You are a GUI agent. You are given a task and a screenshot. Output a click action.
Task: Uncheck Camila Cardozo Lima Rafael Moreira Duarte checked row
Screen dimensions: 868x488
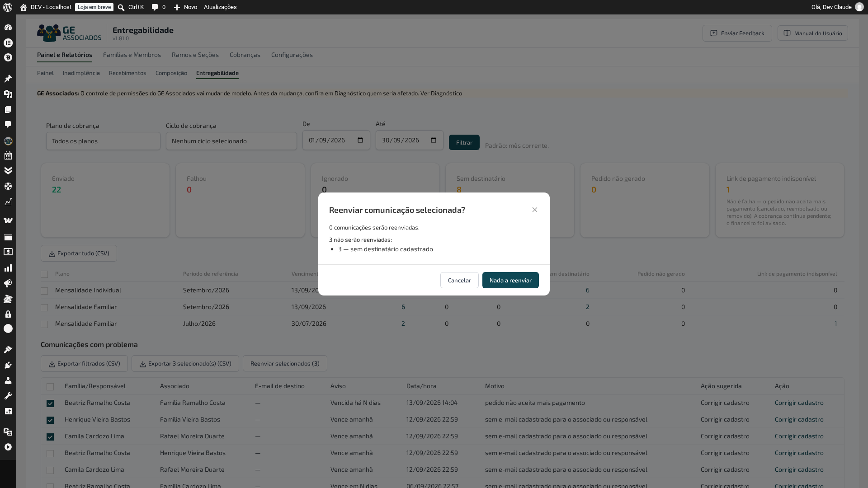click(x=50, y=437)
